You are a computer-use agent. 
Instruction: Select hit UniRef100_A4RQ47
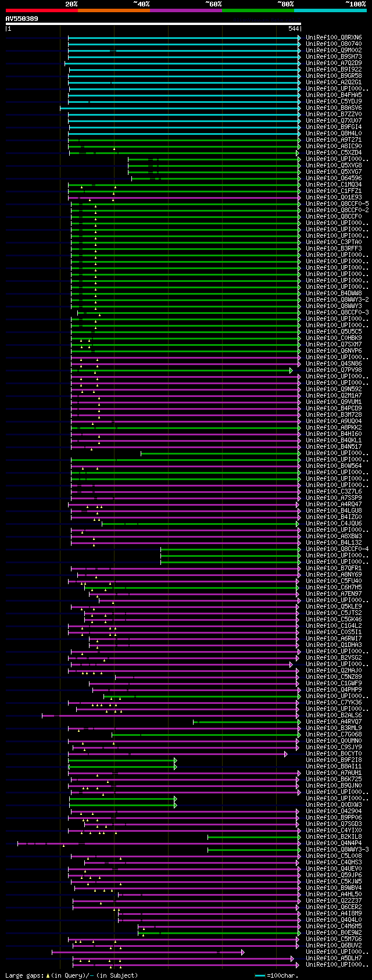pos(334,504)
